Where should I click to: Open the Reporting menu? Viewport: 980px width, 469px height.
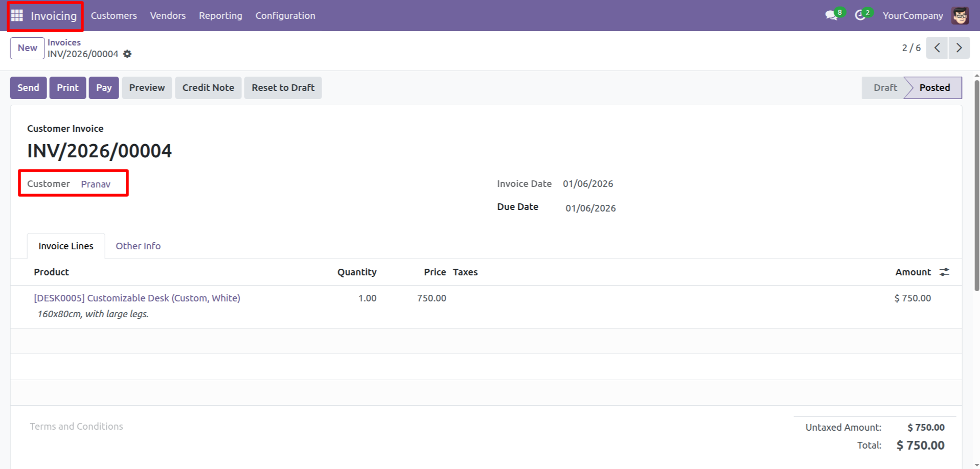point(220,16)
